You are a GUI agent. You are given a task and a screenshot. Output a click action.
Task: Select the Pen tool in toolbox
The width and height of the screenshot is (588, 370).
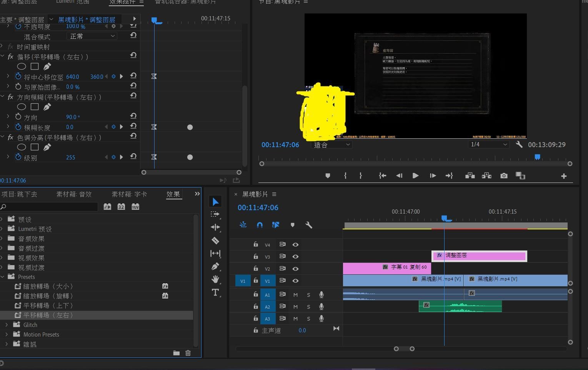(215, 266)
